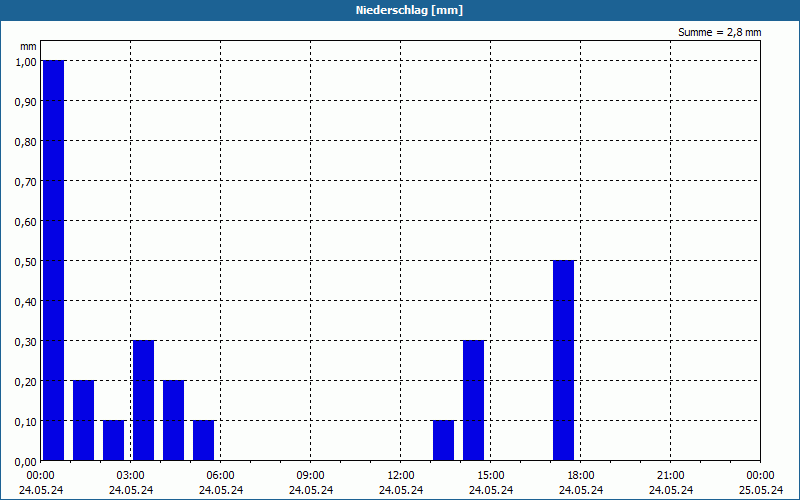
Task: Select the 0,10 mm bar just before 06:00
Action: click(204, 440)
